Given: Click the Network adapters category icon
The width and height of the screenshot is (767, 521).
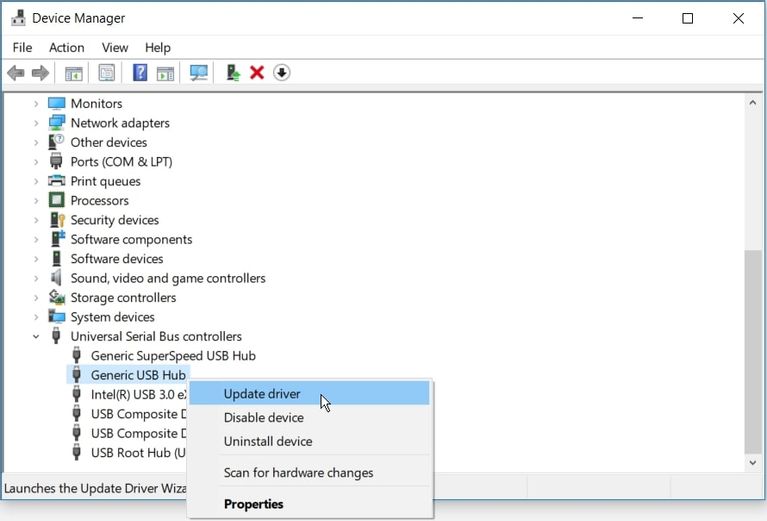Looking at the screenshot, I should coord(57,123).
